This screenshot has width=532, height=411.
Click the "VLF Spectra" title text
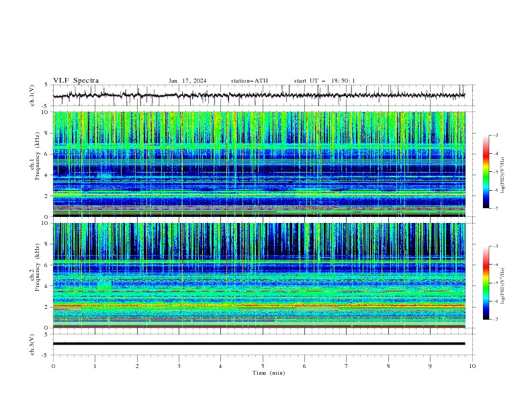click(76, 81)
